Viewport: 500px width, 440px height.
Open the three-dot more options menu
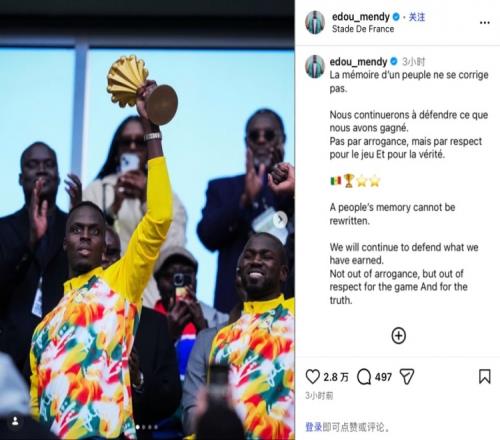click(x=485, y=23)
